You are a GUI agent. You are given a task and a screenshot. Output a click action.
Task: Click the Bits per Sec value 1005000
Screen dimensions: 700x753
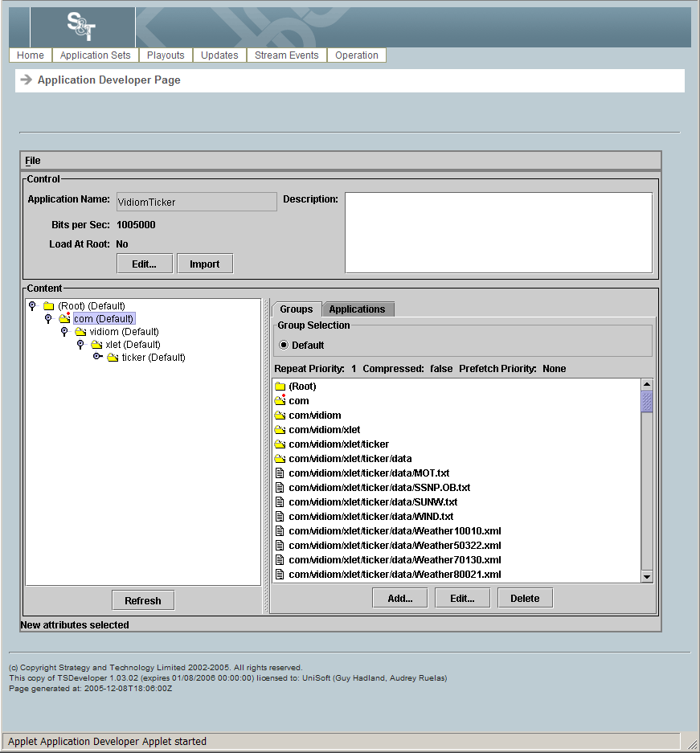(x=136, y=225)
